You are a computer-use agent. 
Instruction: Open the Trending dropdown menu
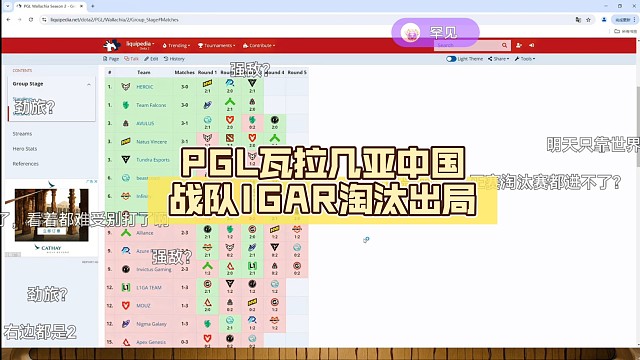pyautogui.click(x=176, y=45)
